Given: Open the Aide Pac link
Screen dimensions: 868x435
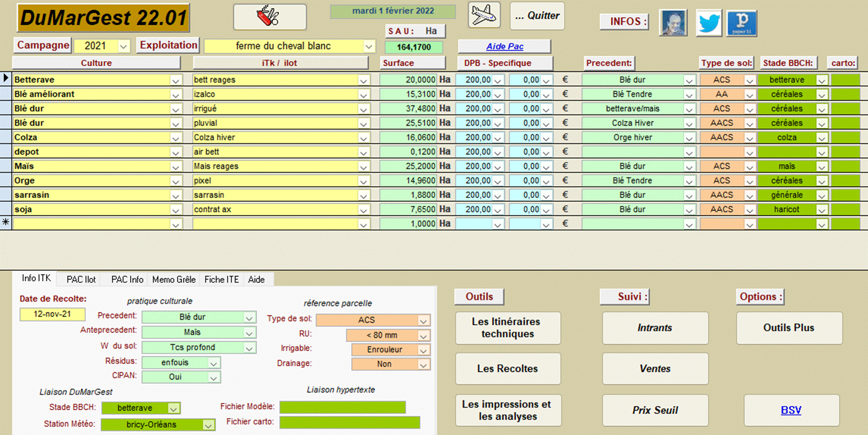Looking at the screenshot, I should [504, 46].
